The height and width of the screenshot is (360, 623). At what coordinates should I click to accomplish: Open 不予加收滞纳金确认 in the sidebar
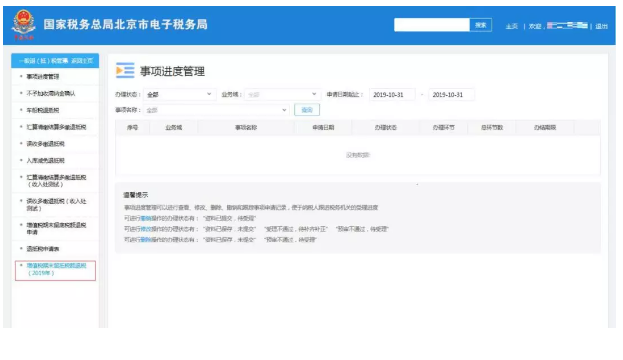51,93
